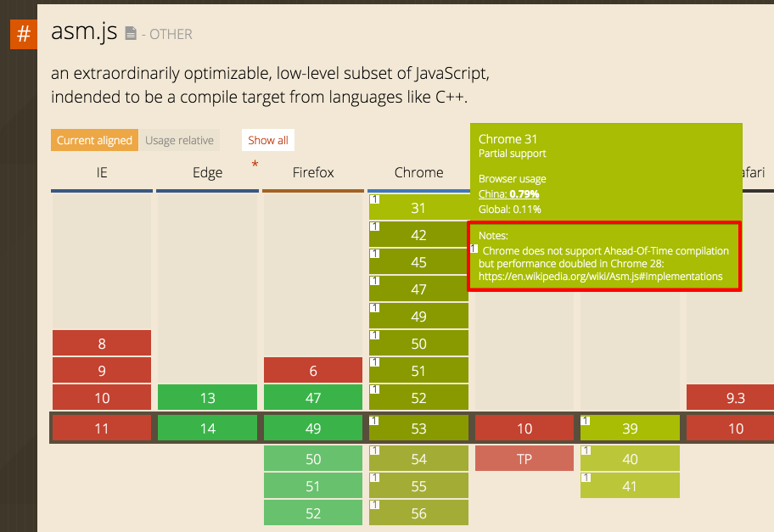The image size is (774, 532).
Task: Click the Chrome 50 version cell
Action: [418, 343]
